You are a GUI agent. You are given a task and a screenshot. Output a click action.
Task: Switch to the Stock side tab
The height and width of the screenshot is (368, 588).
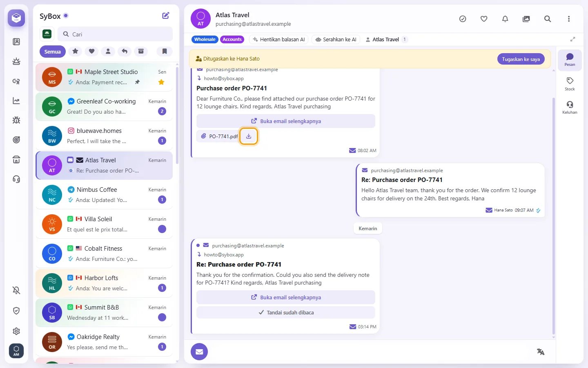(570, 84)
